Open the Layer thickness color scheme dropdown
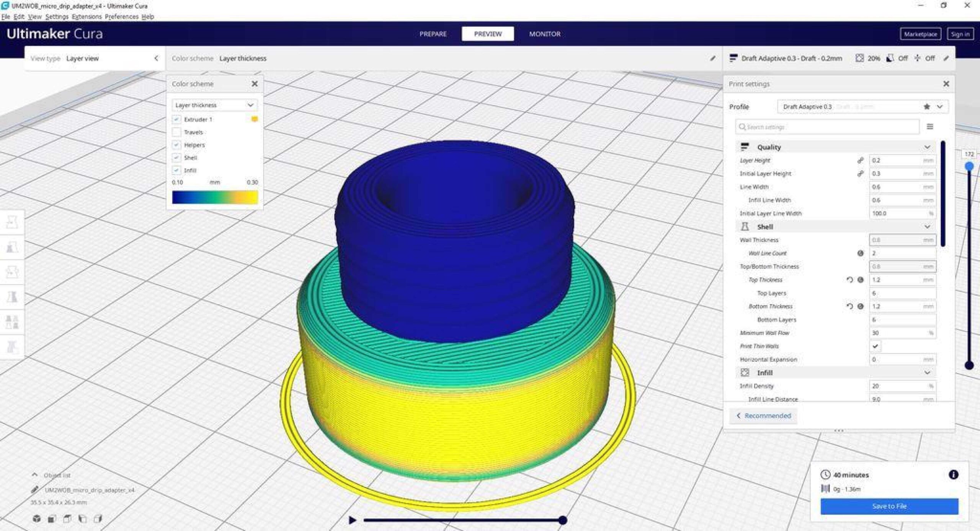 click(214, 105)
